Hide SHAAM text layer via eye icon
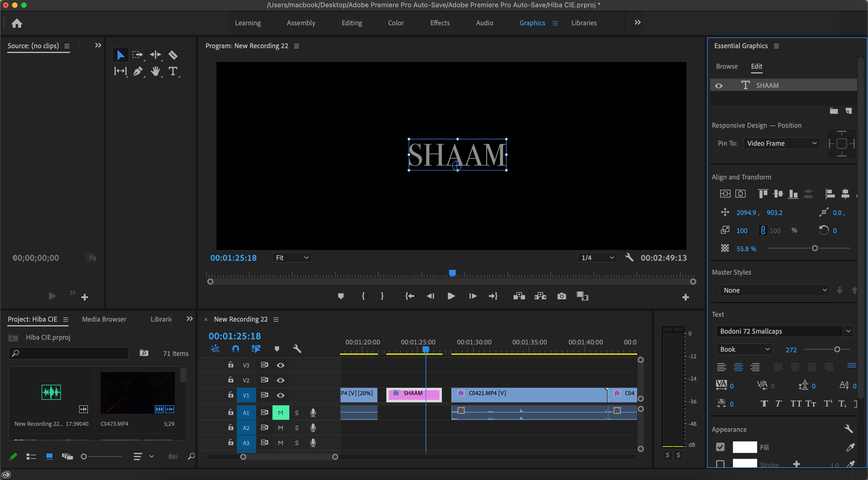 [x=719, y=86]
